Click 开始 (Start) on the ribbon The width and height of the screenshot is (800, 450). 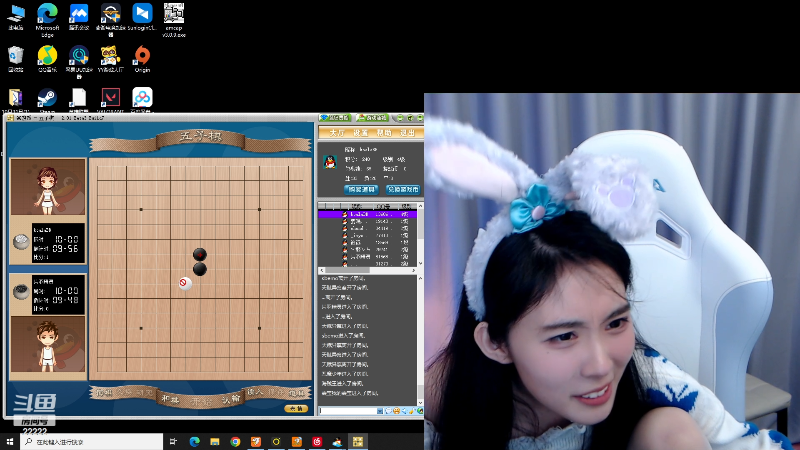(x=201, y=402)
